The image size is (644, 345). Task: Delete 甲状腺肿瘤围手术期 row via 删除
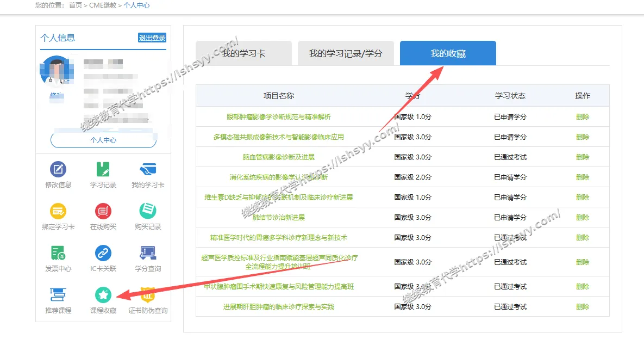(583, 287)
